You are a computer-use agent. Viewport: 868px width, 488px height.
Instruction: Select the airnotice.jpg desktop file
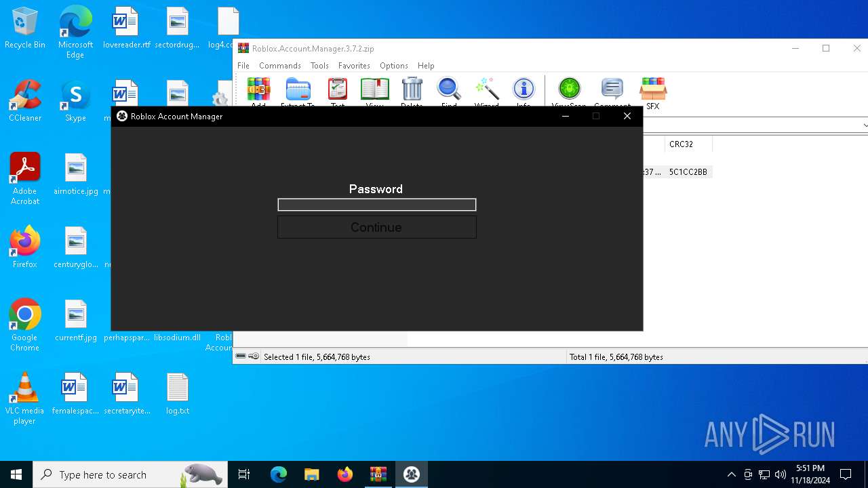[75, 175]
